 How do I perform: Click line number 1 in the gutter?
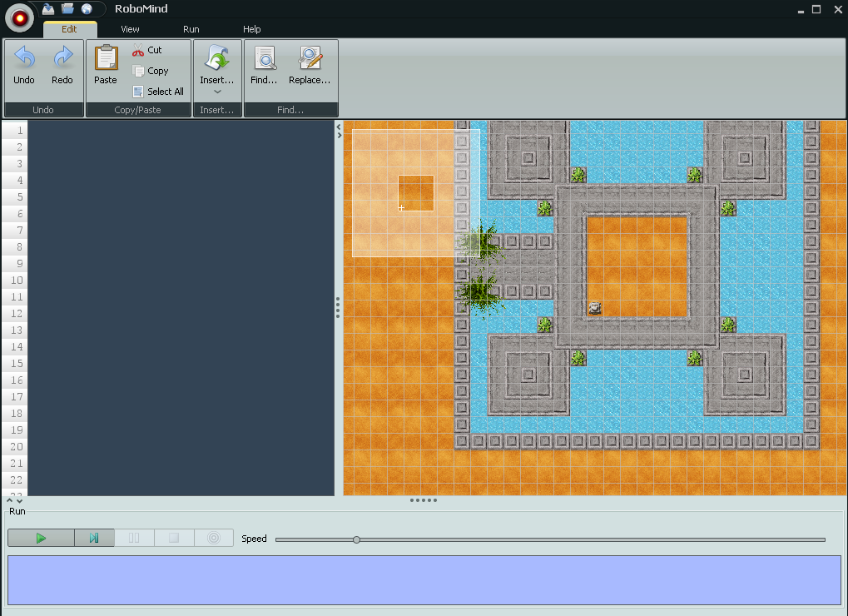click(20, 131)
